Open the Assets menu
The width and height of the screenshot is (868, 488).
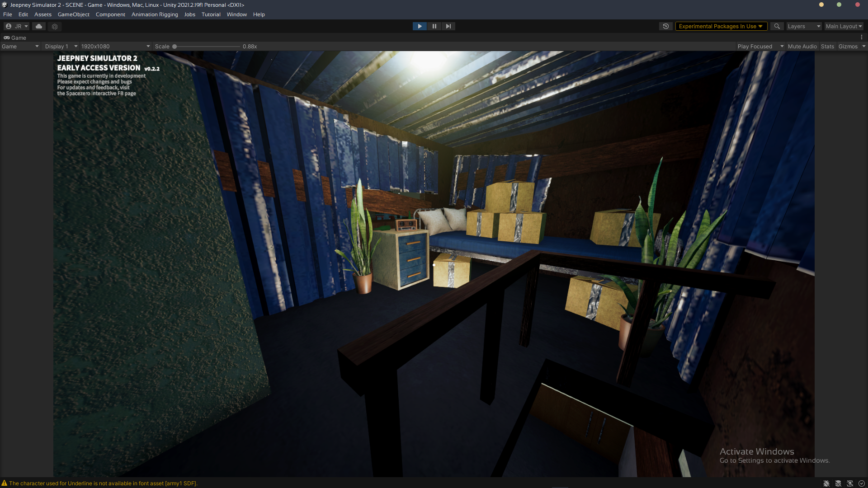[43, 14]
